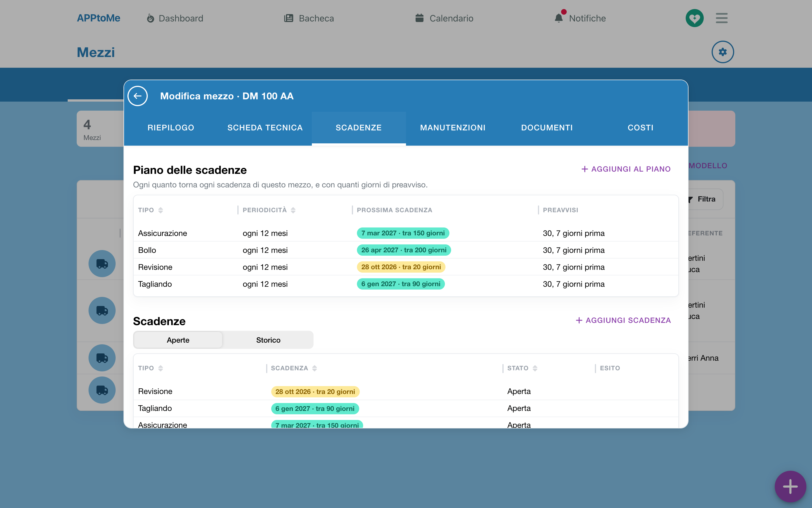Switch to the Aperte segment
The image size is (812, 508).
178,340
